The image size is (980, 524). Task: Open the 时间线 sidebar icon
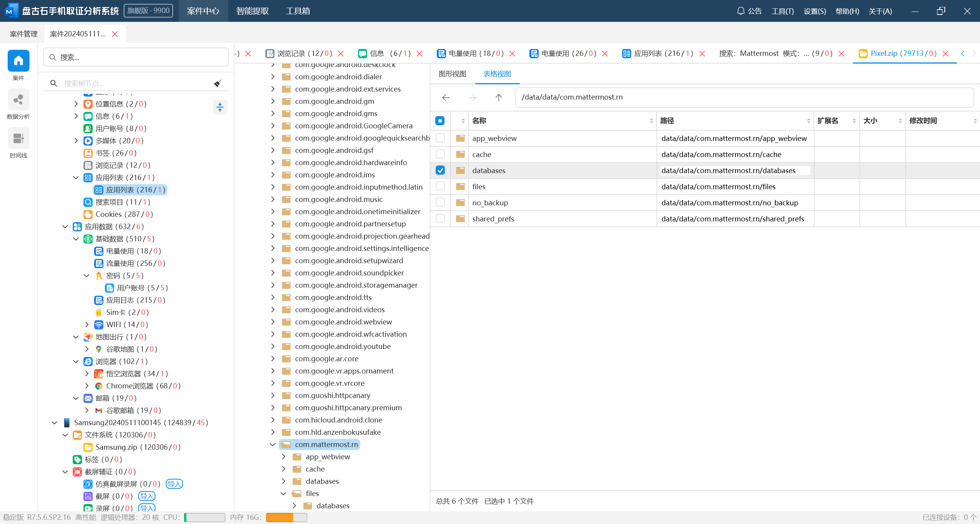pyautogui.click(x=18, y=139)
